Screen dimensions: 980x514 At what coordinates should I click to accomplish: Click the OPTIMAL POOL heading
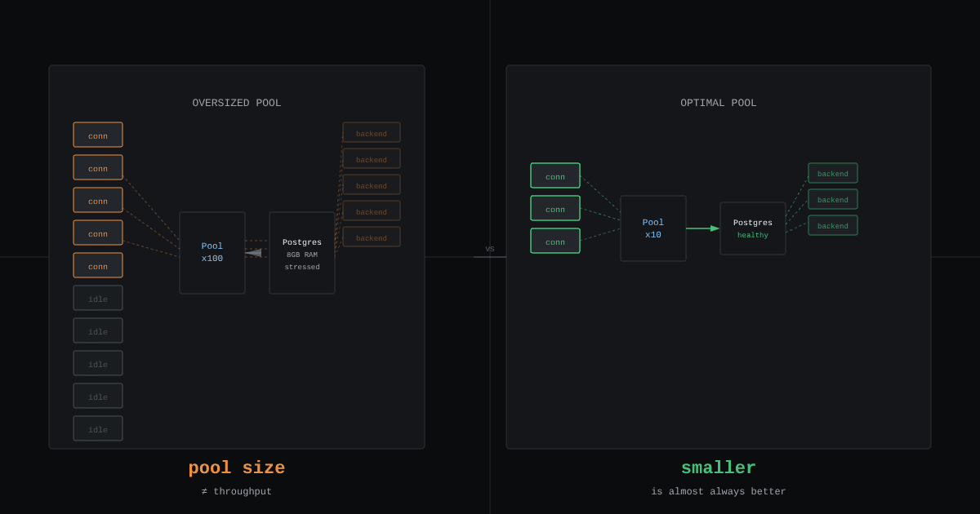coord(719,104)
